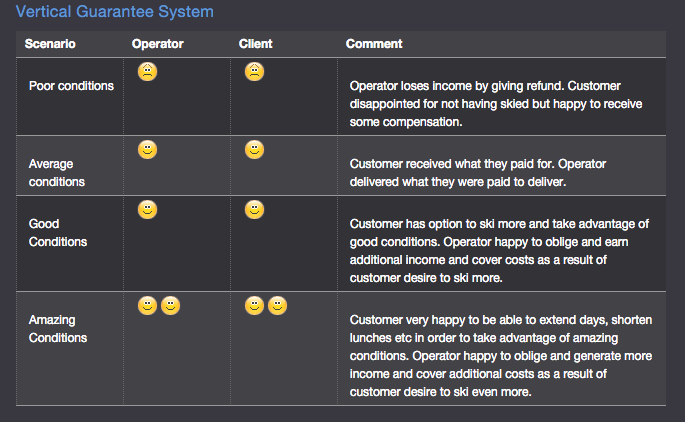Screen dimensions: 685x422
Task: Click the Comment column header
Action: pyautogui.click(x=374, y=44)
